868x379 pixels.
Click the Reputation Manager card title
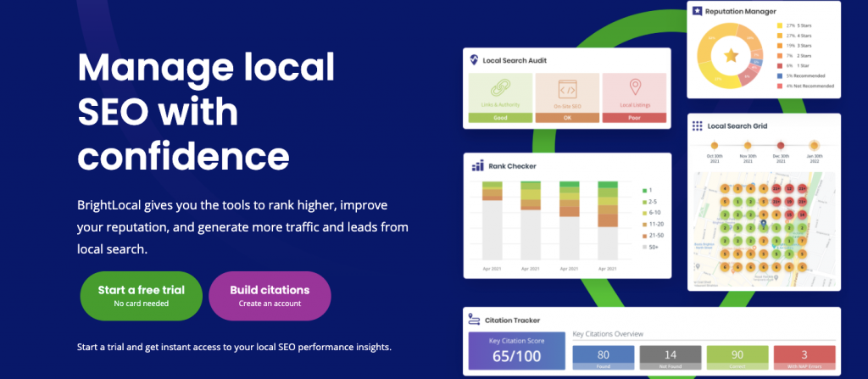pyautogui.click(x=742, y=11)
